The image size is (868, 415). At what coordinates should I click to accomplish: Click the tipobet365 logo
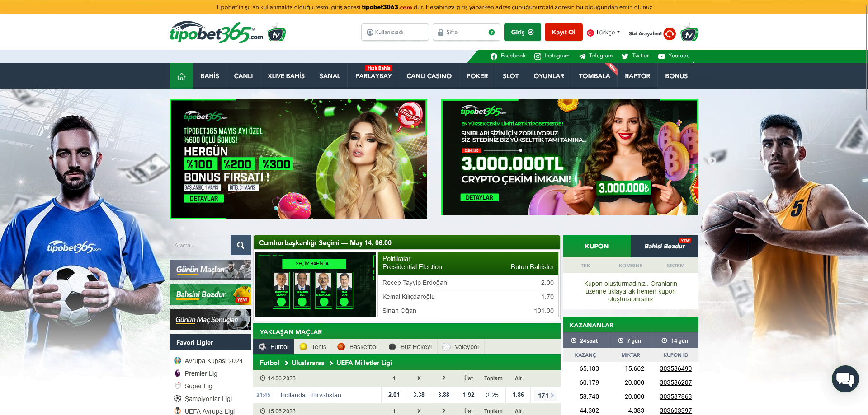pyautogui.click(x=216, y=32)
